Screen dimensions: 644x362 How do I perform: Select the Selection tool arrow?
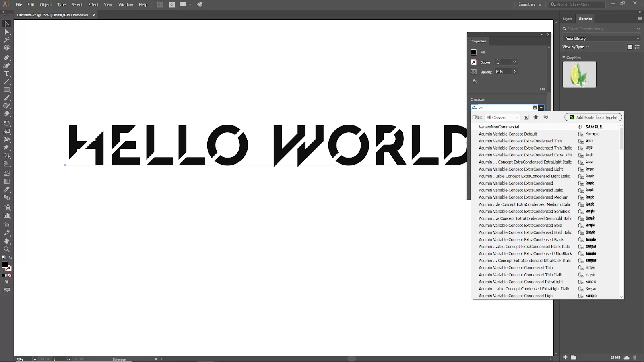(x=6, y=23)
